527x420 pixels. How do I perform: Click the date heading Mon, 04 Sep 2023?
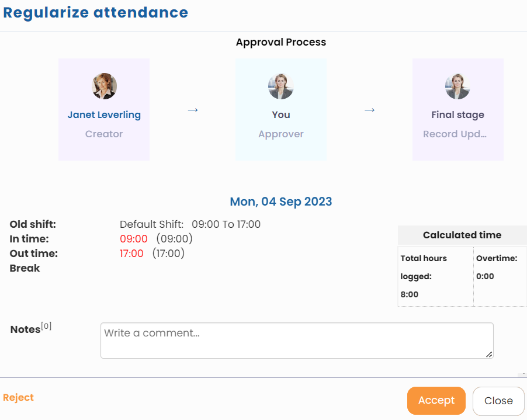pos(281,202)
